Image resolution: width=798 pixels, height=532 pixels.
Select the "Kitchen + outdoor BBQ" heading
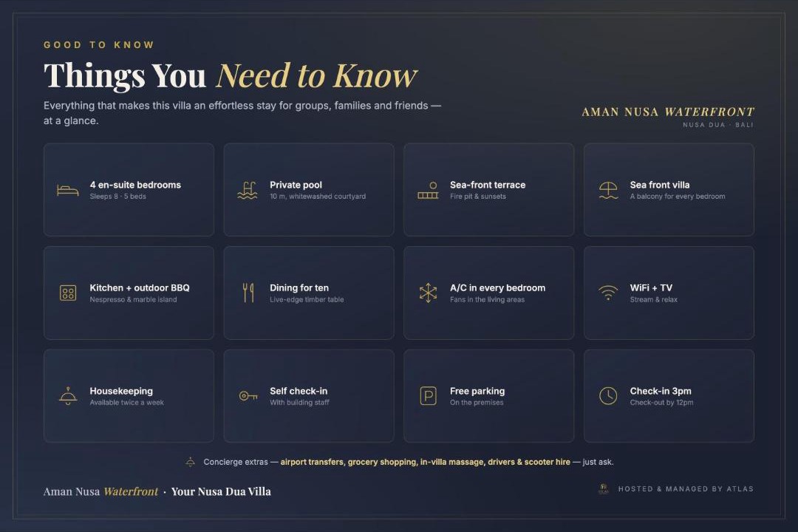point(140,287)
